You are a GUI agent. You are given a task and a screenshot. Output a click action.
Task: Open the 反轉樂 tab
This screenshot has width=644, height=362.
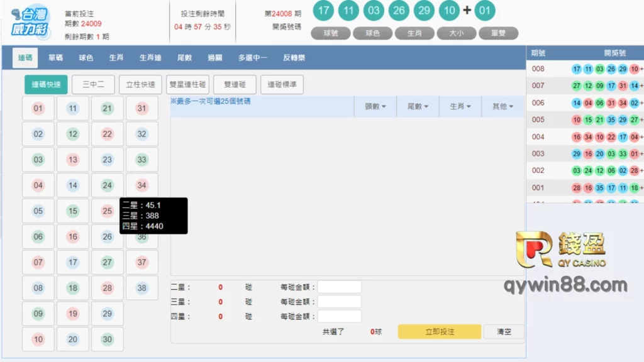tap(294, 58)
